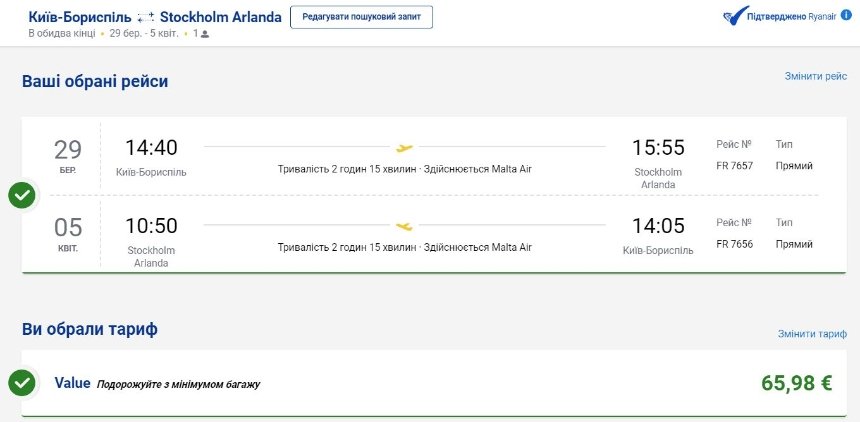Click the round-trip arrows icon between cities

[145, 18]
